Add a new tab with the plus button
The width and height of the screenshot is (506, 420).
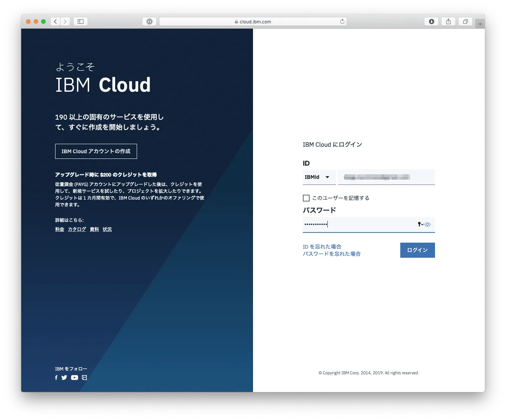pos(480,24)
